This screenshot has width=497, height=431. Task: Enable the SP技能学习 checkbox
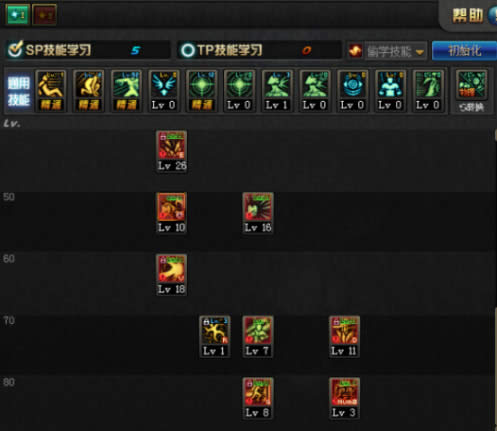pos(15,49)
